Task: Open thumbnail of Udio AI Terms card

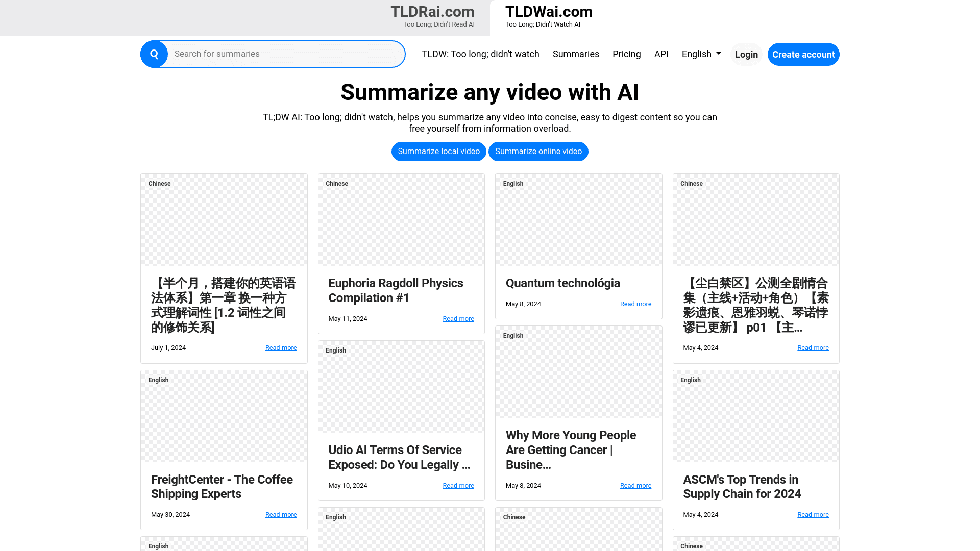Action: coord(401,388)
